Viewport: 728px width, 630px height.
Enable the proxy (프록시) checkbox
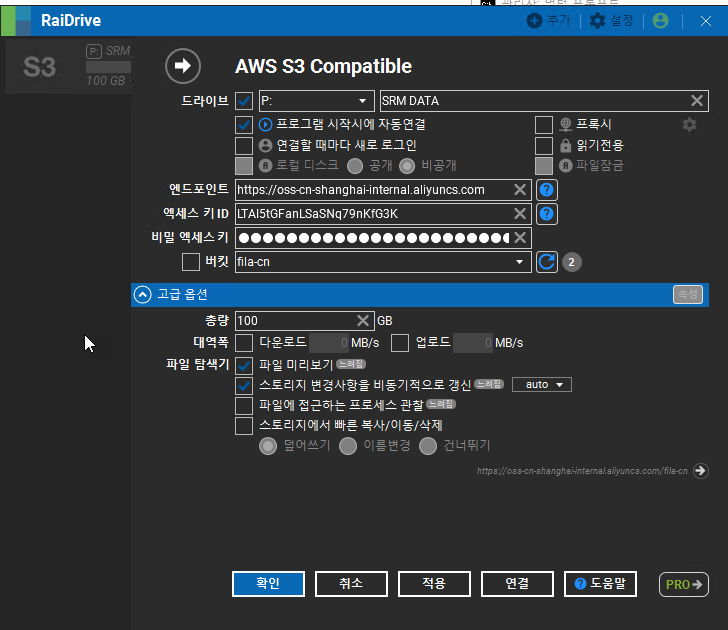pyautogui.click(x=544, y=124)
